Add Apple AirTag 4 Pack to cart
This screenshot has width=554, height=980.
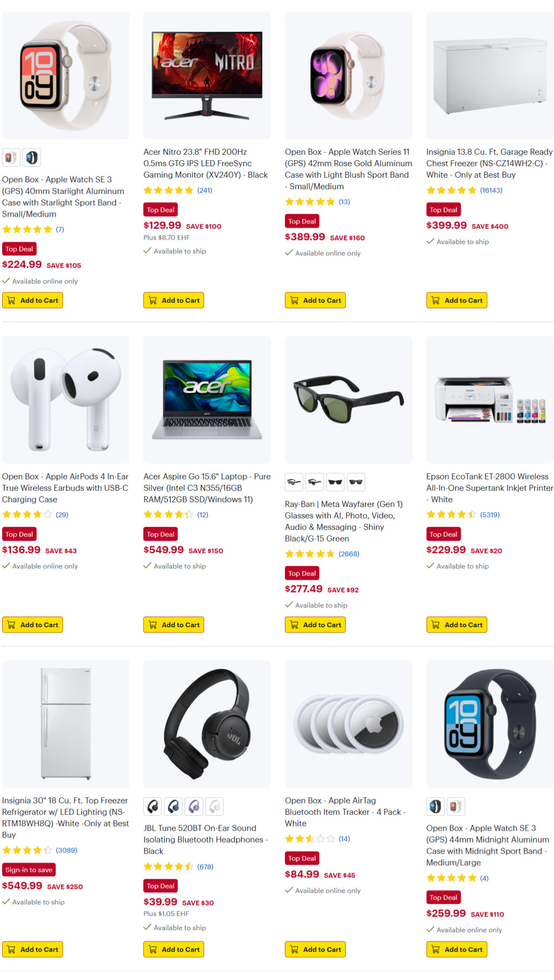tap(315, 949)
